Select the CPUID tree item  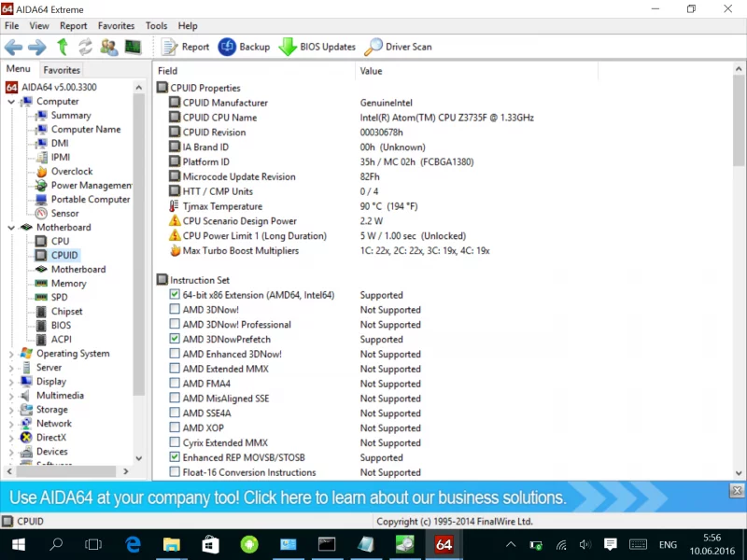point(64,255)
